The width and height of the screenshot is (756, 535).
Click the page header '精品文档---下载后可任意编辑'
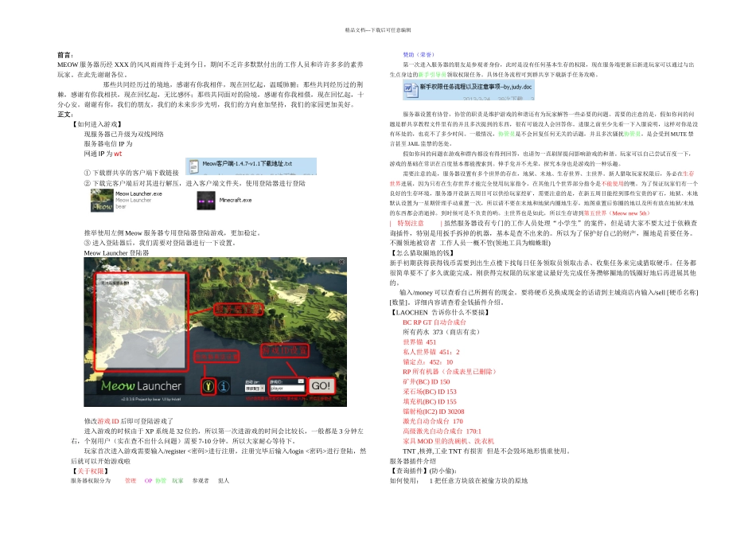[378, 30]
